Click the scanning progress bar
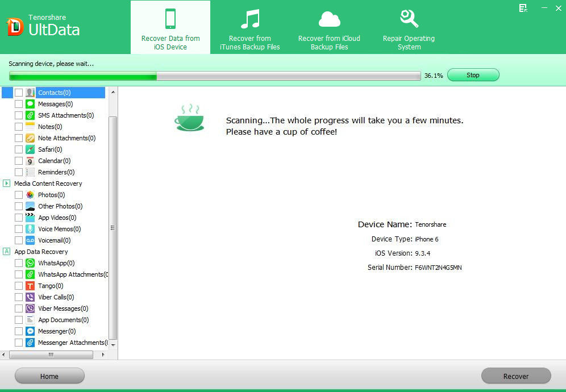 tap(215, 76)
